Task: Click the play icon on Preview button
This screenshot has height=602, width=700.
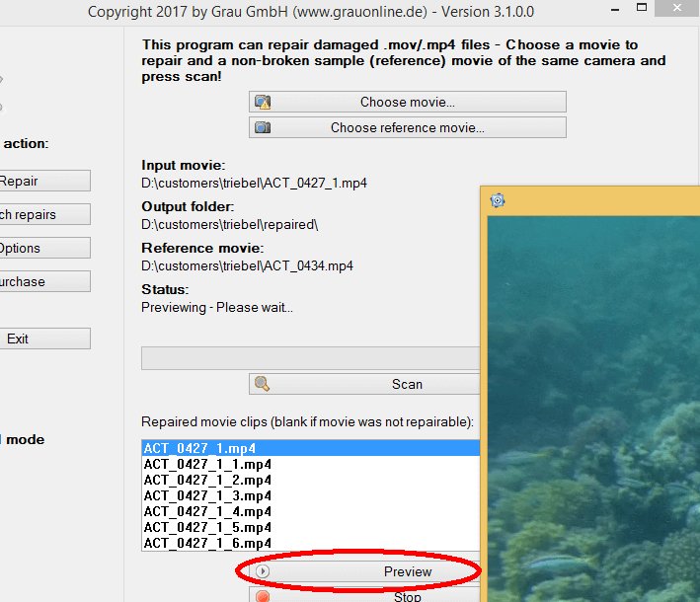Action: click(x=263, y=571)
